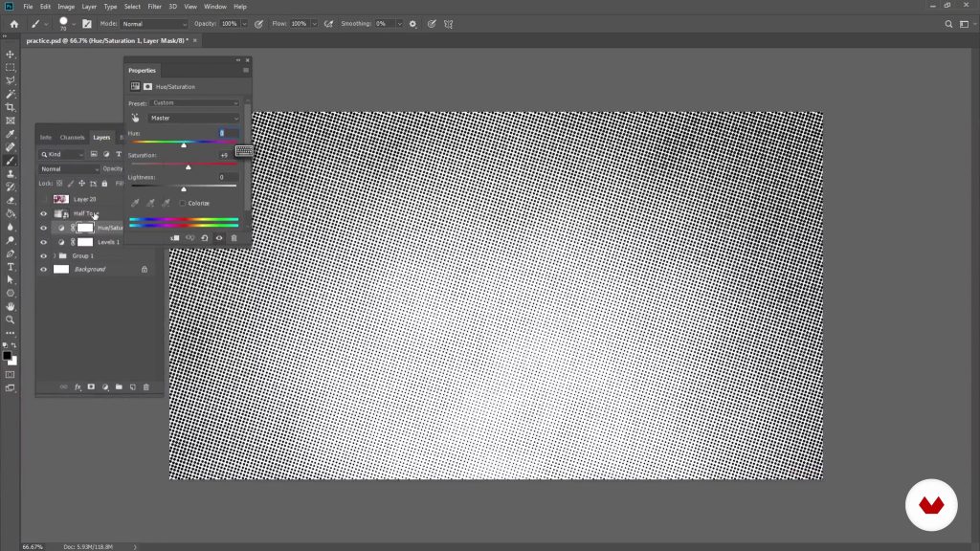Toggle visibility of the Levels 1 layer
The image size is (980, 551).
(43, 242)
